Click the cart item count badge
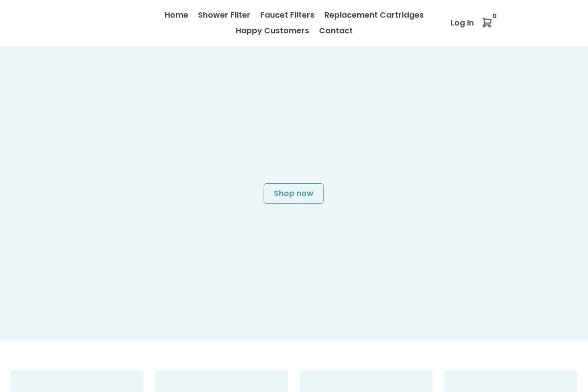 (494, 16)
